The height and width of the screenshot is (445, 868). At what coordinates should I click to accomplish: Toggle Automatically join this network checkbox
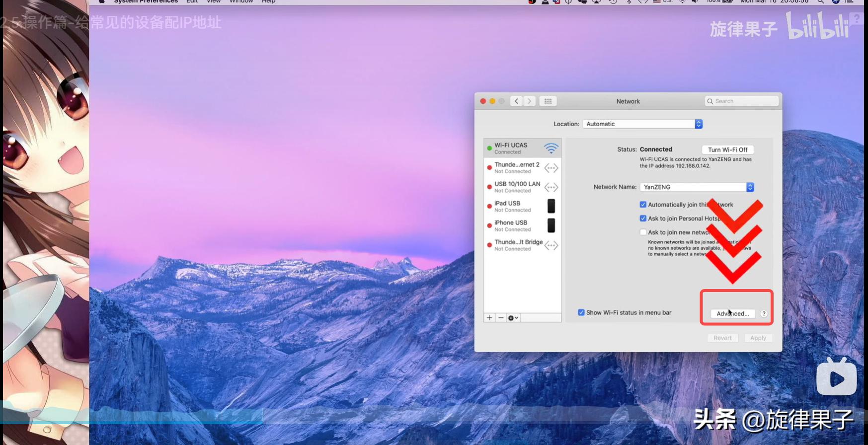coord(643,205)
